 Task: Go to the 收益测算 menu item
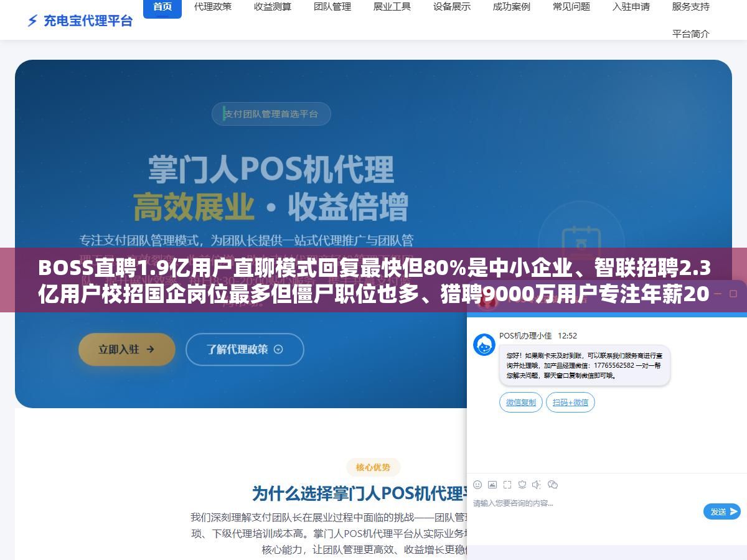273,7
